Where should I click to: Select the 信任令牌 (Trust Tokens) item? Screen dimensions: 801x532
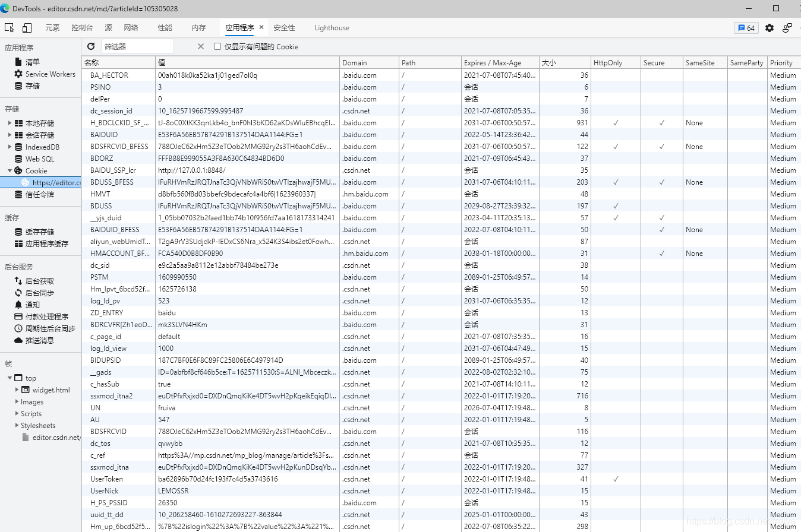[x=40, y=195]
